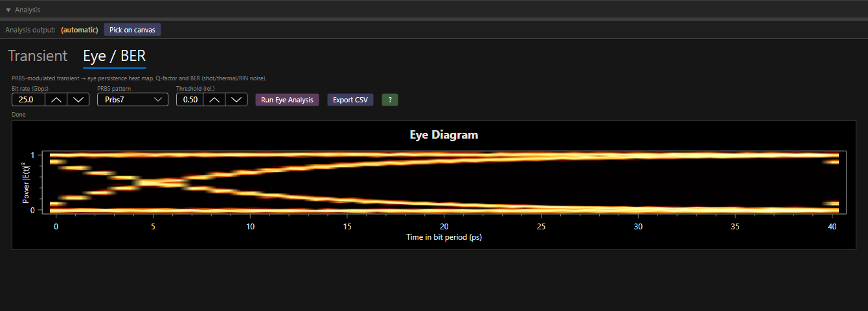This screenshot has width=868, height=311.
Task: Decrease bit rate with down arrow
Action: click(x=78, y=100)
